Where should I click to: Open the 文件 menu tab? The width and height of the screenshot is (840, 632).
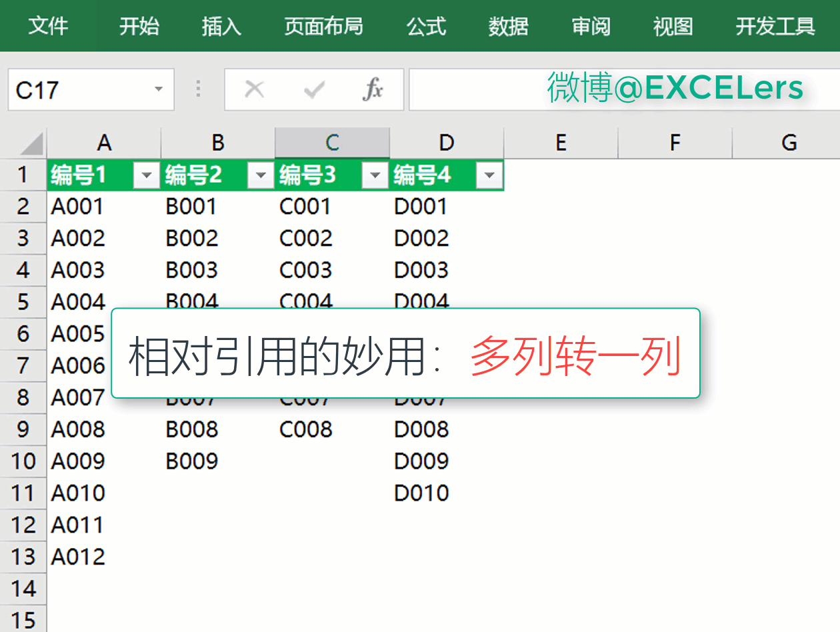48,26
